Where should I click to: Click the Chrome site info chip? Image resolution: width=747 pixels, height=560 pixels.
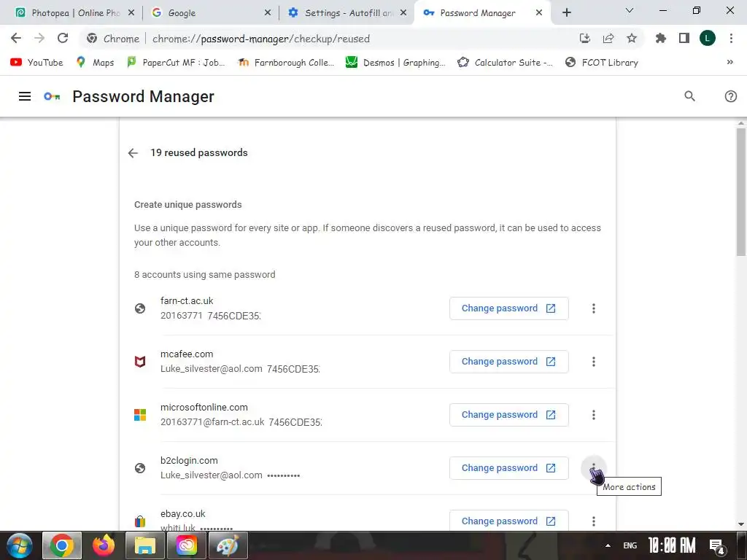(113, 39)
